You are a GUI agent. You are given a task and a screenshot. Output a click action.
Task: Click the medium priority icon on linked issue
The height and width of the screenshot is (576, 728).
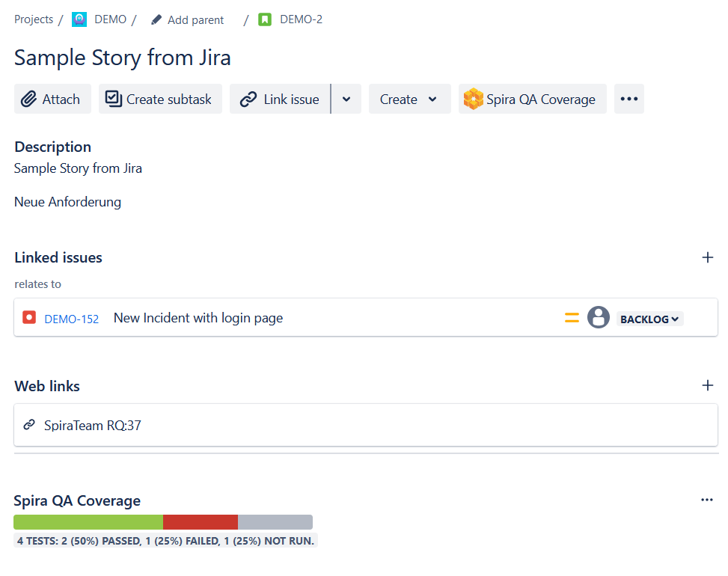pyautogui.click(x=572, y=318)
